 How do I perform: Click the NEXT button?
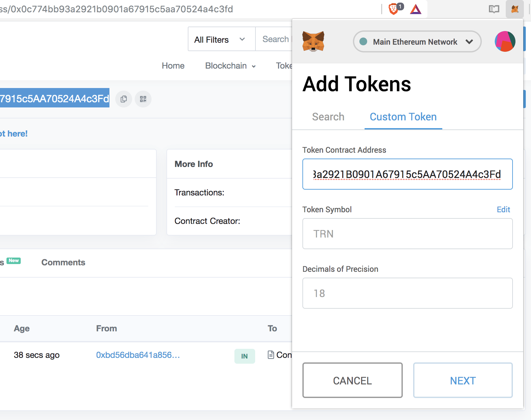click(x=463, y=380)
